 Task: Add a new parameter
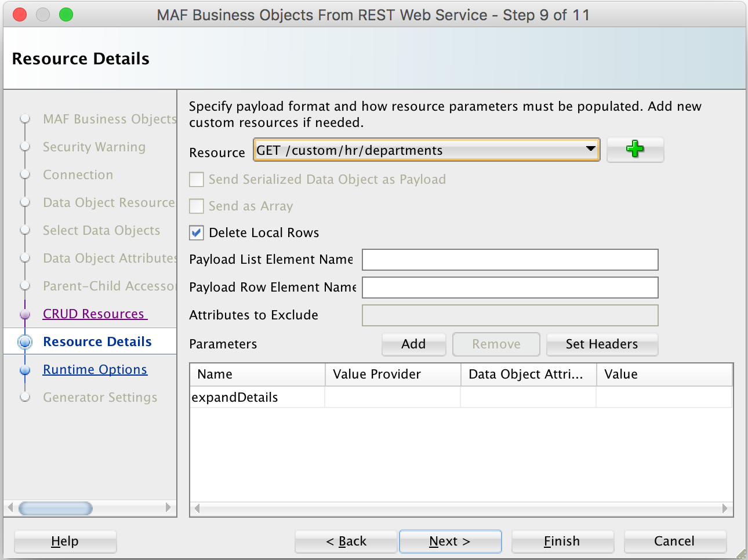(x=413, y=344)
